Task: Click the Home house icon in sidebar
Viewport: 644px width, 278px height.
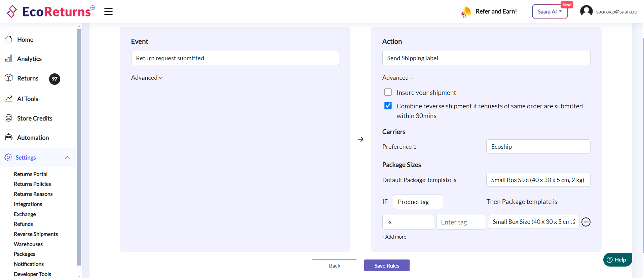Action: click(9, 39)
